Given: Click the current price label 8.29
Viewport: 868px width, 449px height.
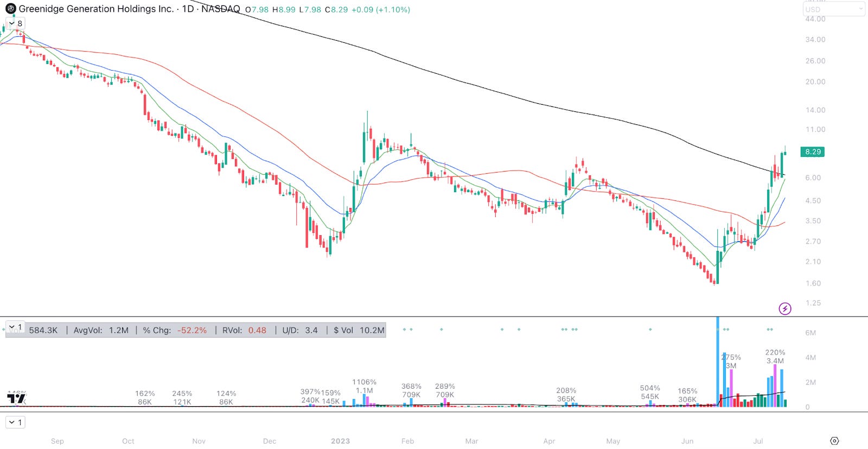Looking at the screenshot, I should tap(813, 152).
